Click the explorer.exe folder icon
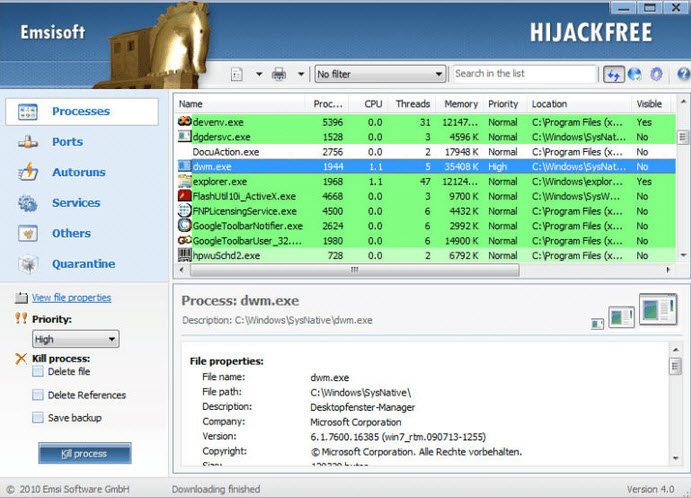691x498 pixels. coord(185,181)
